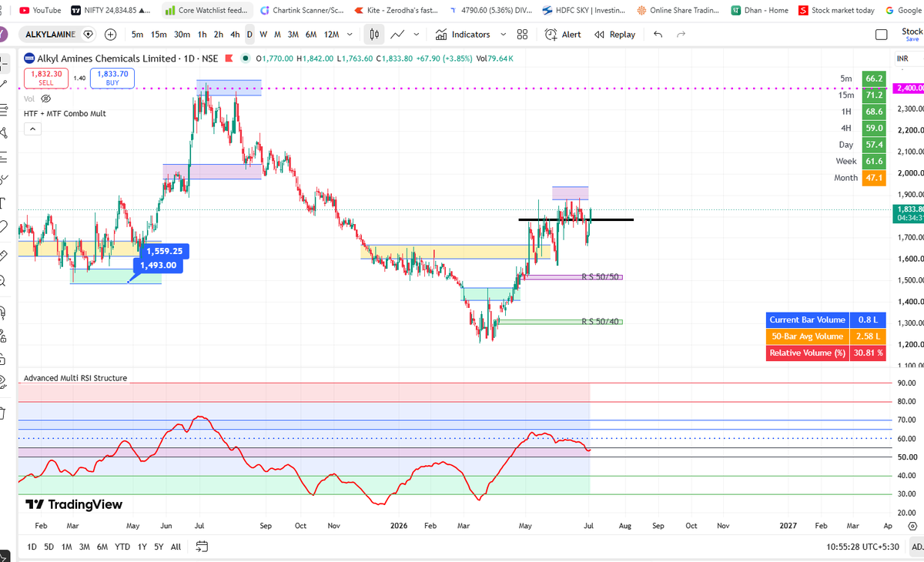The image size is (924, 562).
Task: Select the 12M interval
Action: [x=331, y=35]
